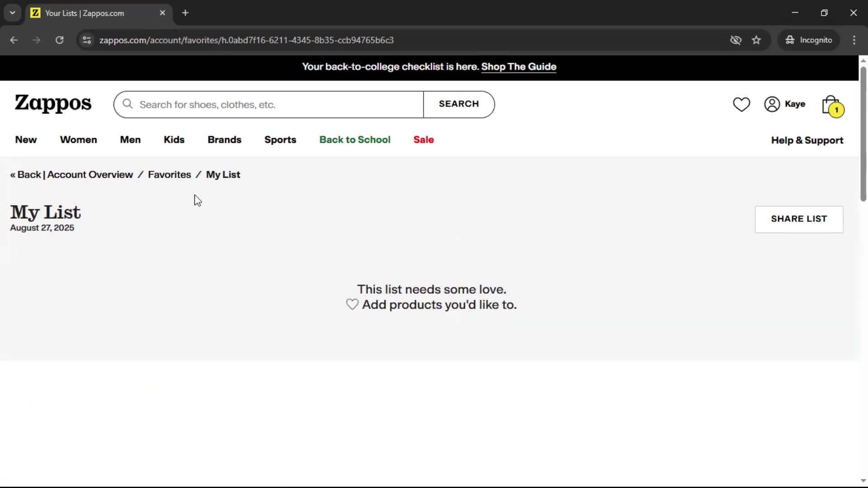Go back with browser back arrow
The height and width of the screenshot is (488, 868).
coord(14,40)
